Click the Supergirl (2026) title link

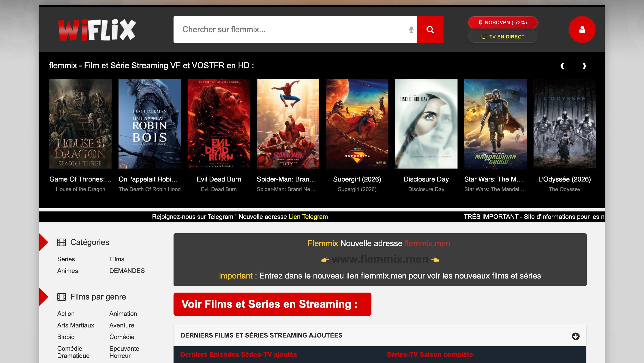coord(357,179)
